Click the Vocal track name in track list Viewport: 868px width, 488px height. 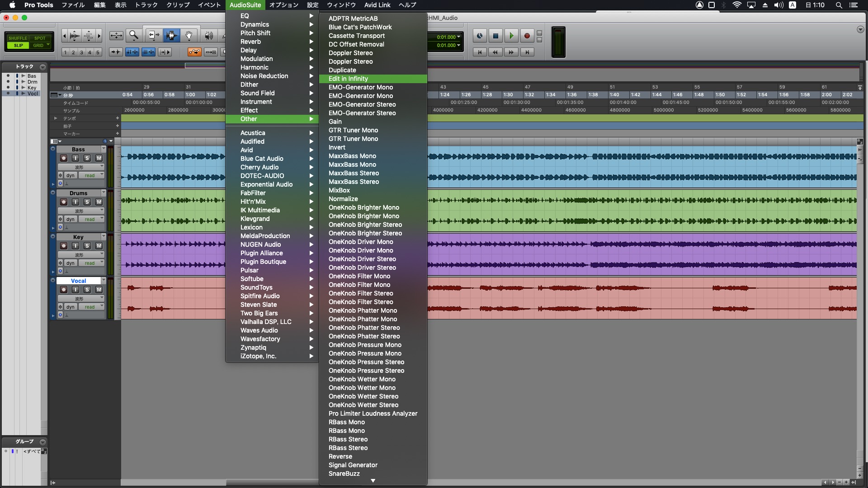tap(33, 94)
